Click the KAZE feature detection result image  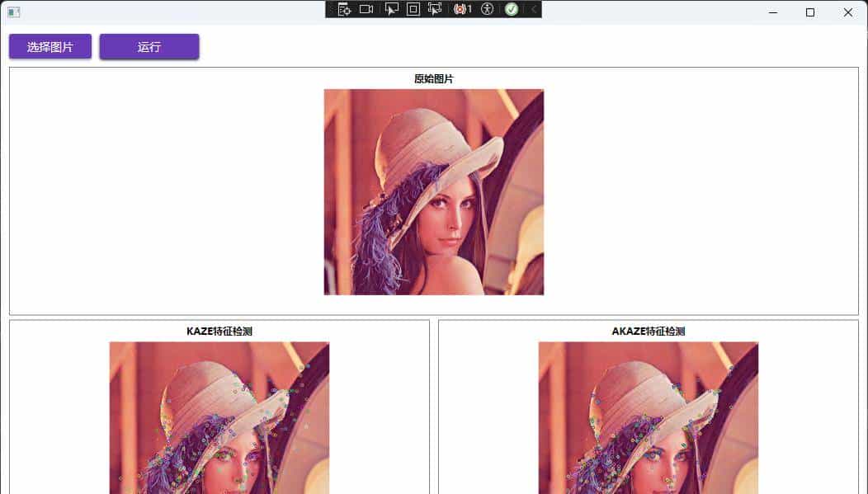(219, 416)
